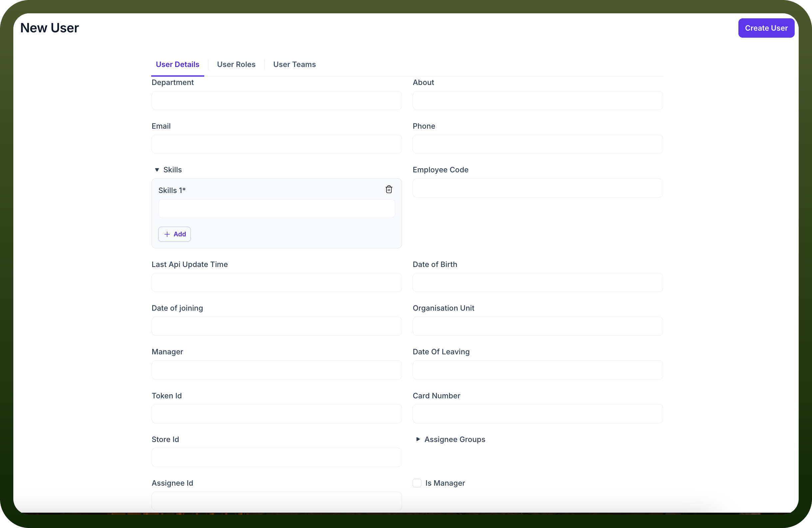The height and width of the screenshot is (528, 812).
Task: Switch to the User Teams tab
Action: pos(294,64)
